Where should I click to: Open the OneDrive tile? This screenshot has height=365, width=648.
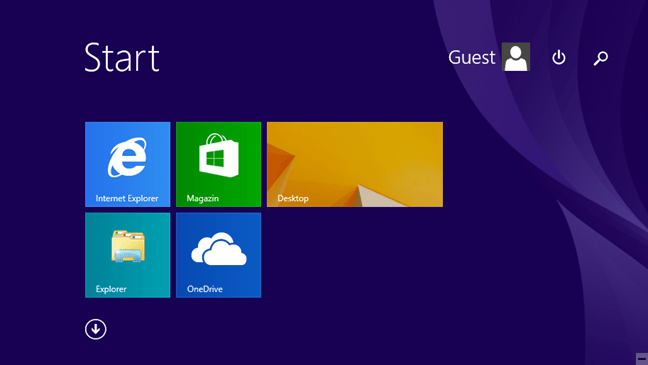click(218, 255)
